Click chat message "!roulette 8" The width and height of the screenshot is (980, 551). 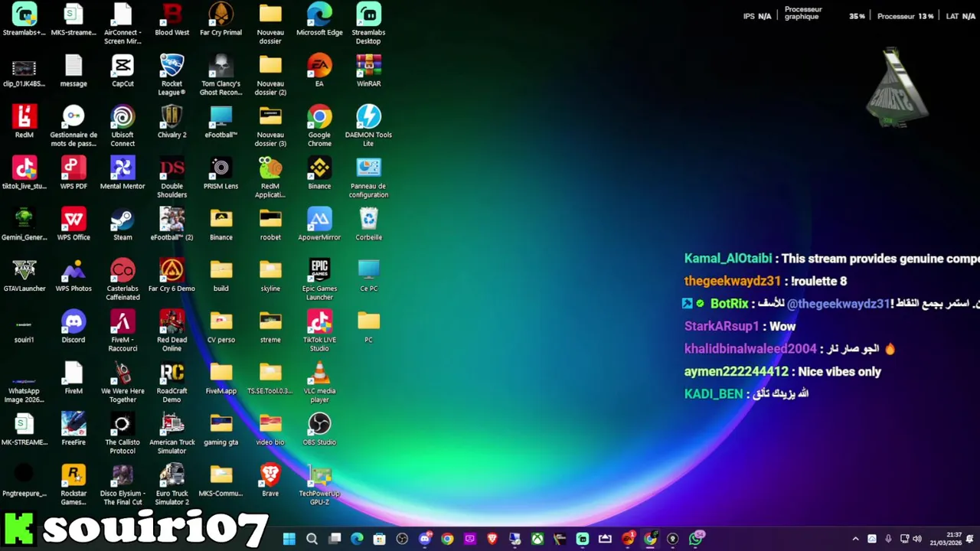tap(818, 281)
